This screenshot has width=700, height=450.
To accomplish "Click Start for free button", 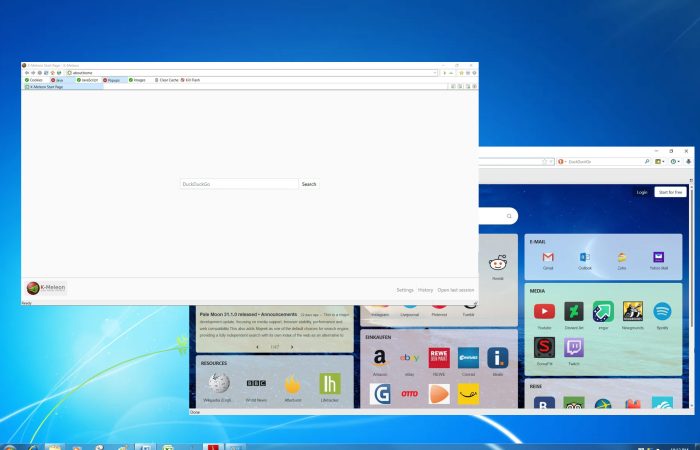I will click(x=670, y=192).
